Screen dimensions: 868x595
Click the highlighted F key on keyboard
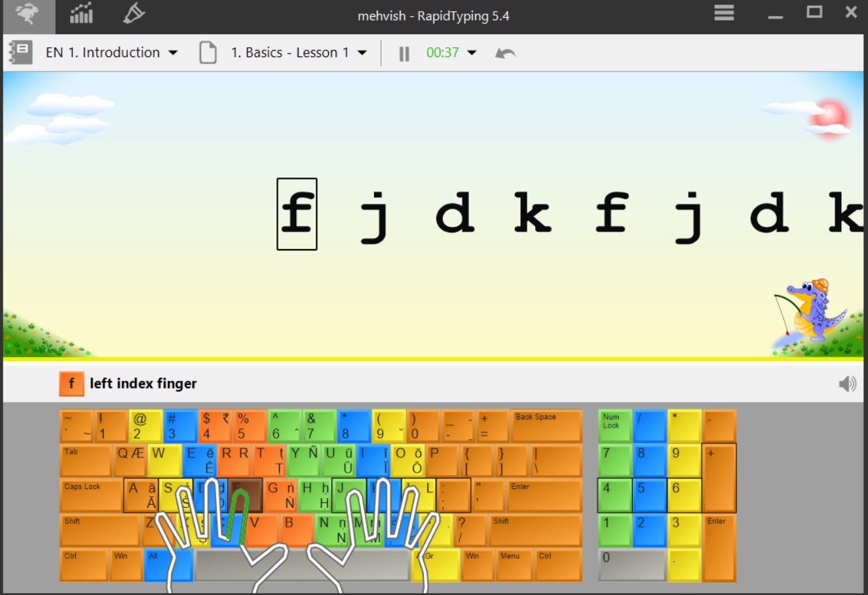click(244, 496)
